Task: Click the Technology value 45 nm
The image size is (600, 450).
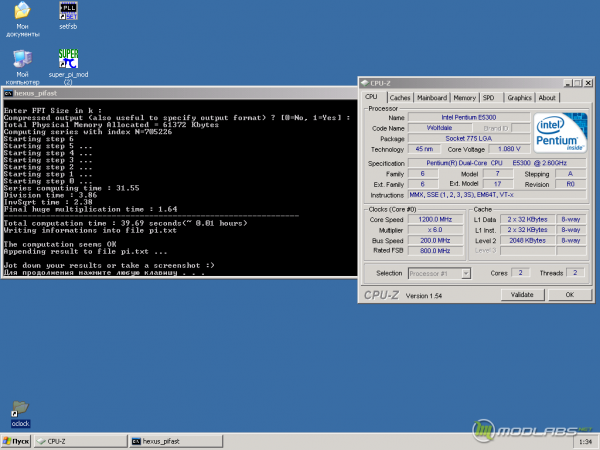Action: coord(424,149)
